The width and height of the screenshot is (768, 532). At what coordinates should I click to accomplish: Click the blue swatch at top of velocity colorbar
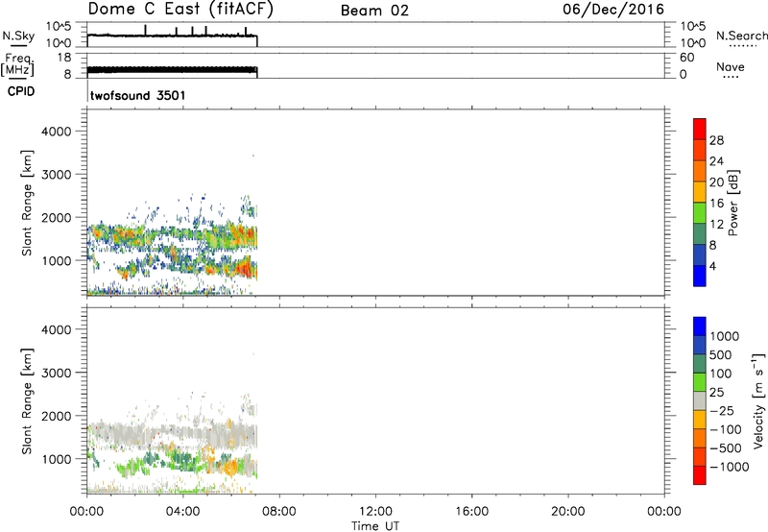click(x=700, y=326)
